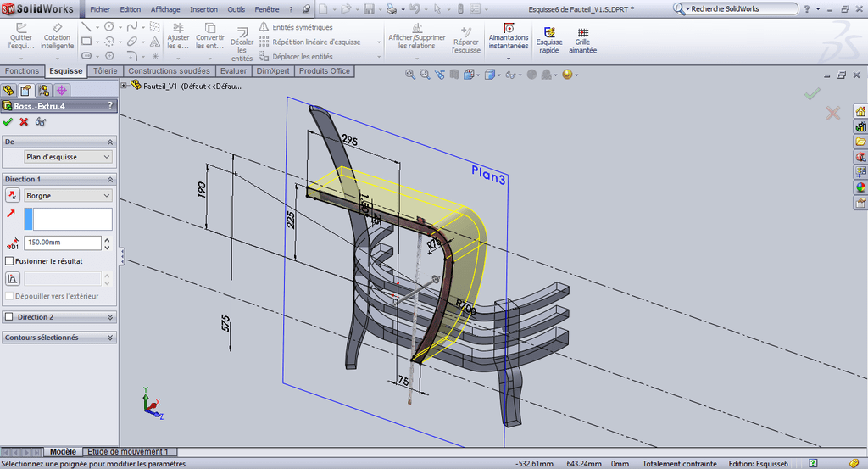The width and height of the screenshot is (868, 469).
Task: Click the Boss.-Extru.4 help question mark
Action: coord(110,105)
